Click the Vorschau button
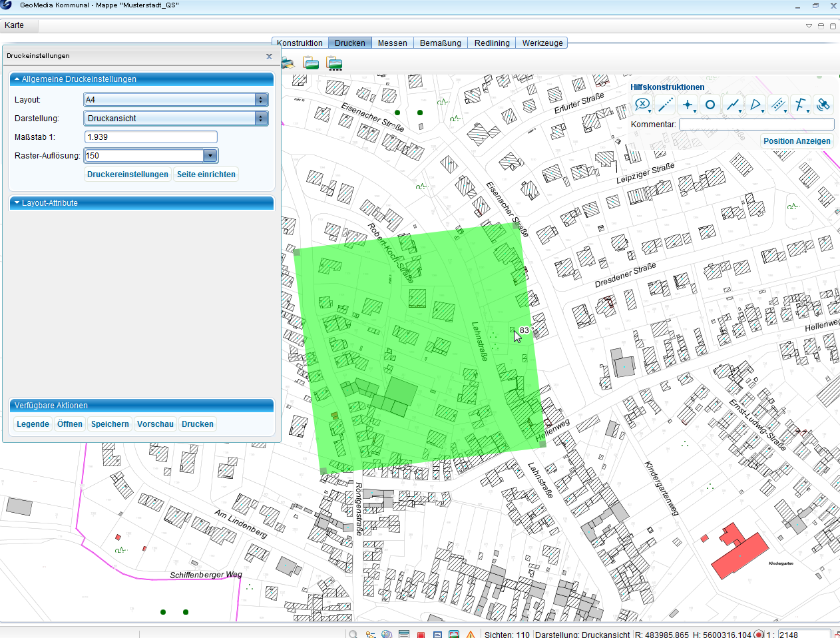This screenshot has height=638, width=840. pyautogui.click(x=155, y=424)
